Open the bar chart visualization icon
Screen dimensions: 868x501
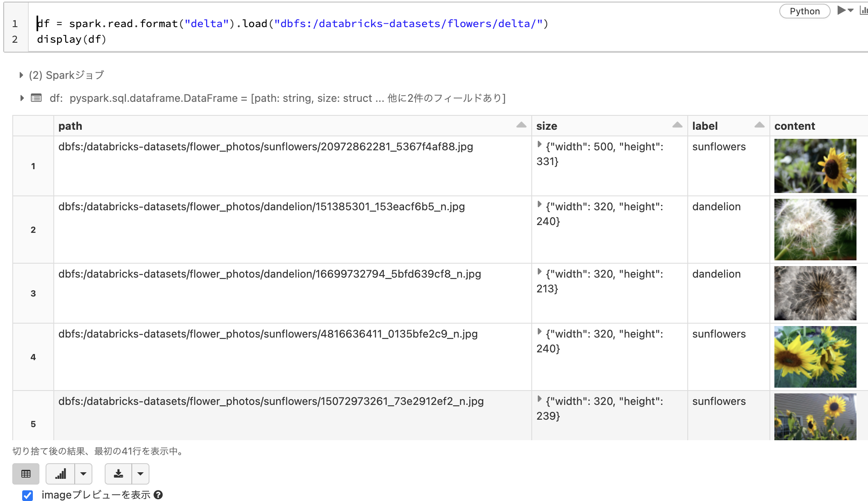[61, 473]
